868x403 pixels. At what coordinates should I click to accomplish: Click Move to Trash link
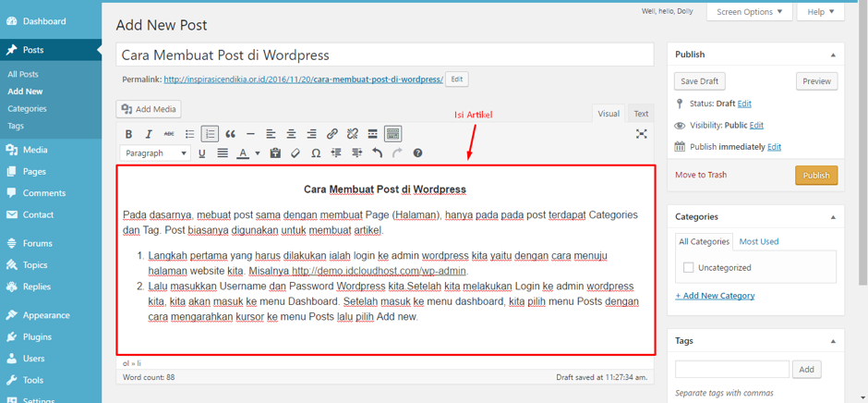tap(702, 175)
